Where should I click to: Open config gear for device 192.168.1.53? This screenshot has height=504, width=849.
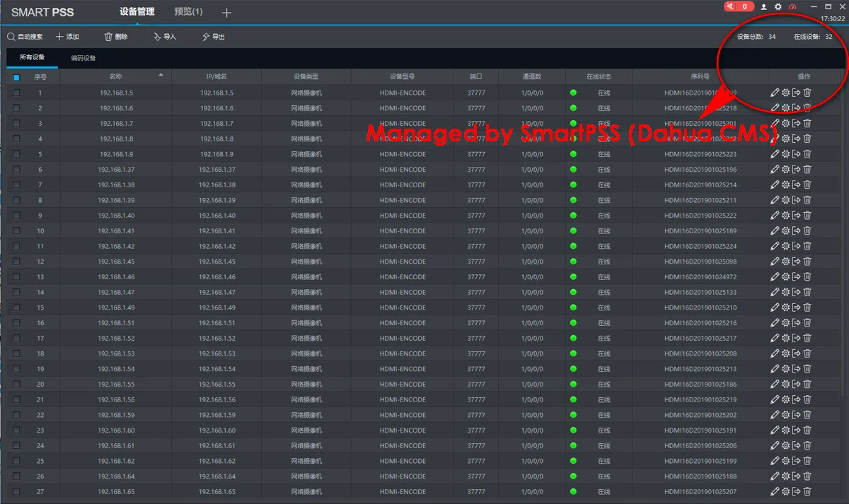[x=785, y=353]
